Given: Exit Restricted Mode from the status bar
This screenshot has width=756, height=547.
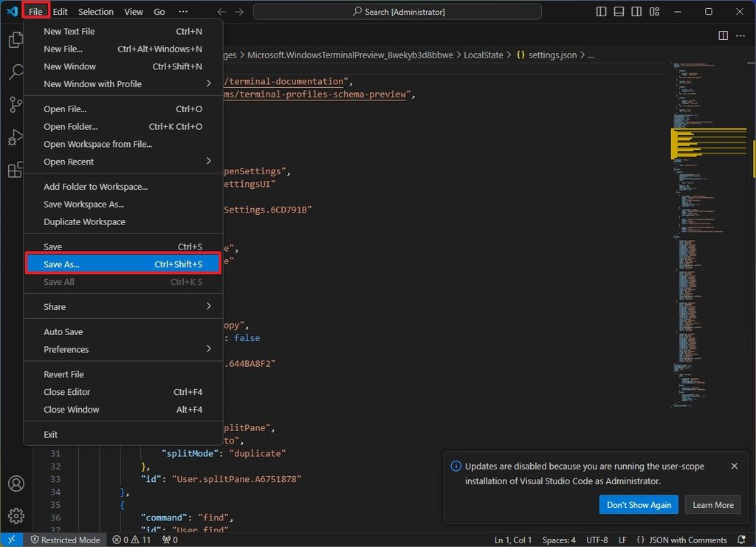Looking at the screenshot, I should [x=65, y=540].
